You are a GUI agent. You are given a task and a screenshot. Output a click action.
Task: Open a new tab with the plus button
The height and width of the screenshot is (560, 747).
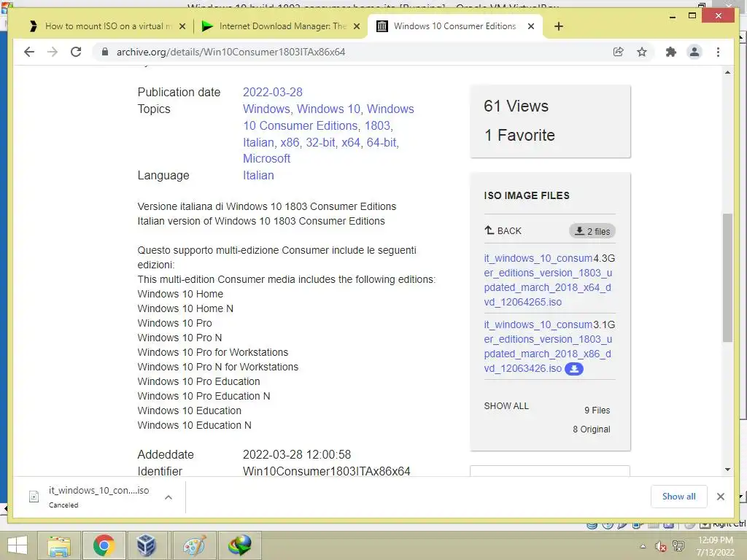pos(559,26)
